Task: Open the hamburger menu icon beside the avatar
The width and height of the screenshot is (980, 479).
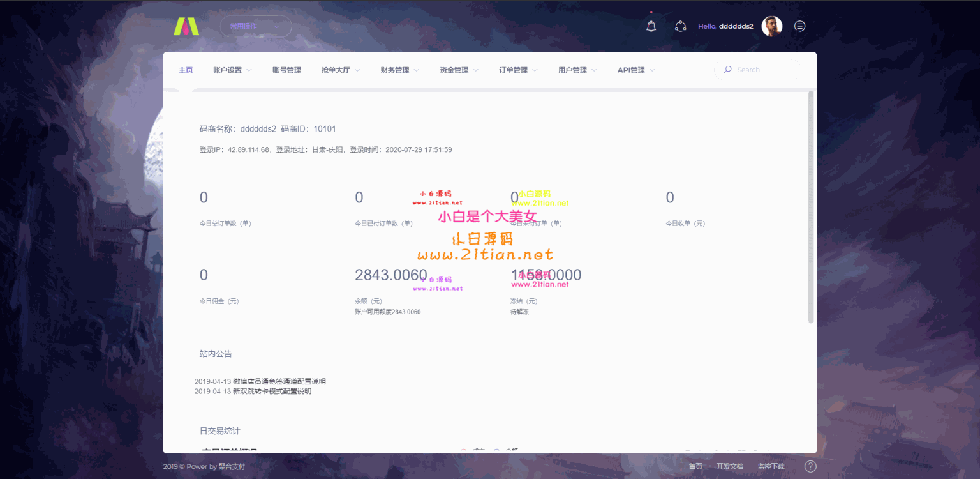Action: [799, 26]
